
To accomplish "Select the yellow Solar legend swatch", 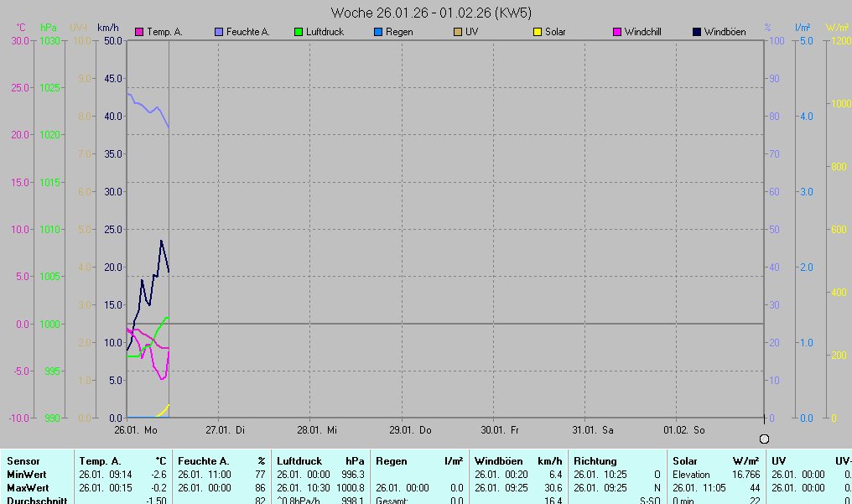I will click(538, 33).
